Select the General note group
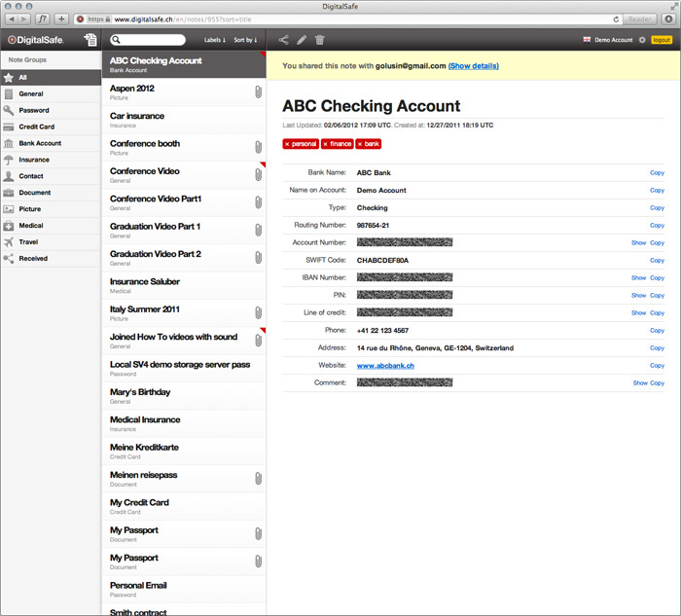 (51, 93)
